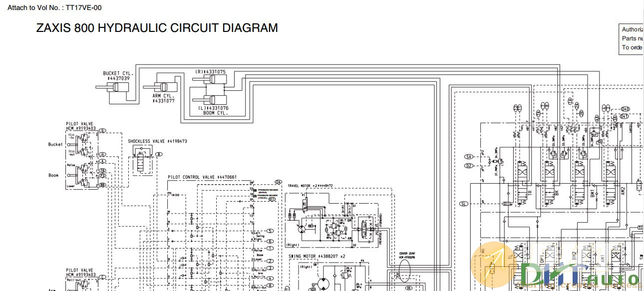Click '(Right)' inside swing motor box
This screenshot has width=644, height=291.
[x=306, y=267]
